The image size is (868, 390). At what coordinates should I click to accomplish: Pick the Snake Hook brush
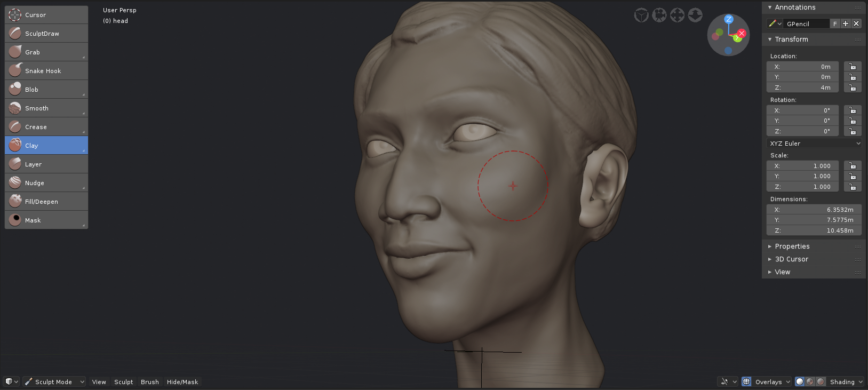46,71
